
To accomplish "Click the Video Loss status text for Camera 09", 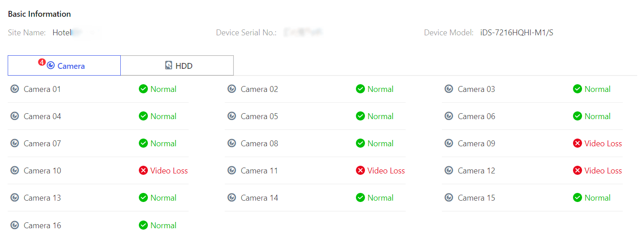I will click(603, 144).
